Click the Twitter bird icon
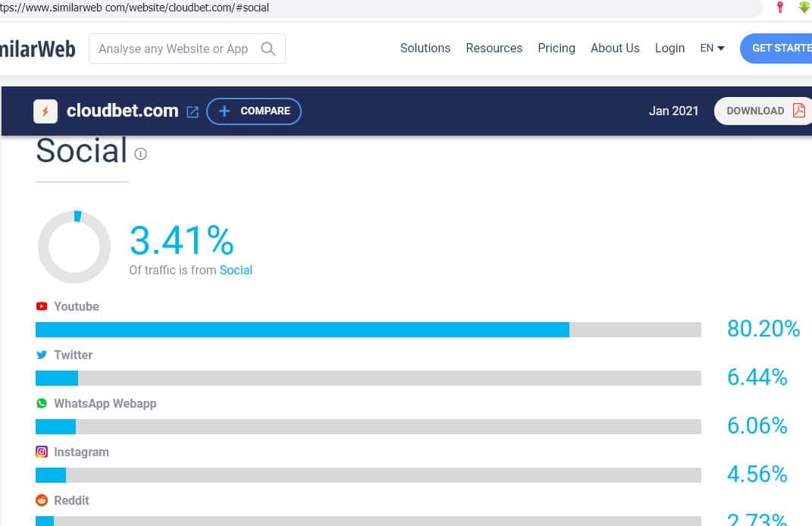 point(42,355)
